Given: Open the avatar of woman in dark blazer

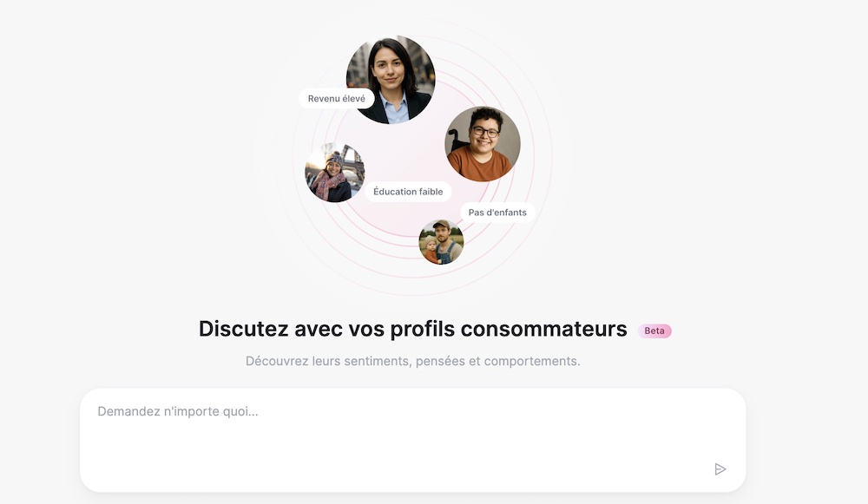Looking at the screenshot, I should [391, 79].
